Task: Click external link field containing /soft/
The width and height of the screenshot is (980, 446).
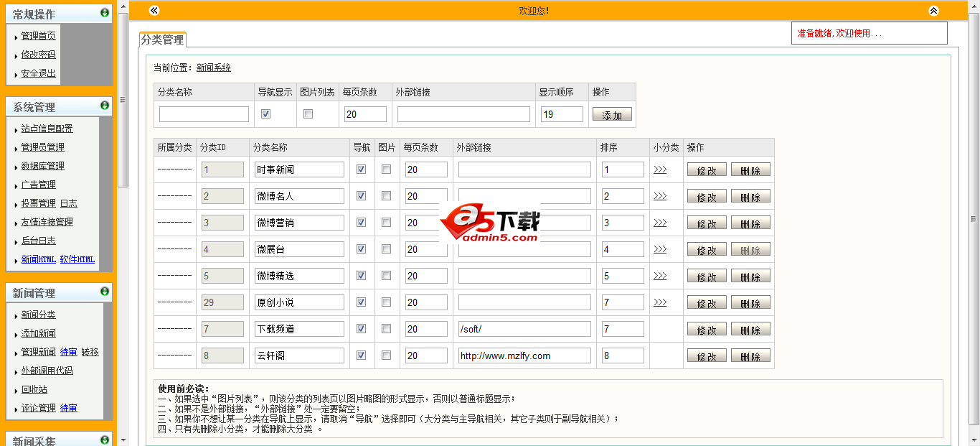Action: (x=524, y=329)
